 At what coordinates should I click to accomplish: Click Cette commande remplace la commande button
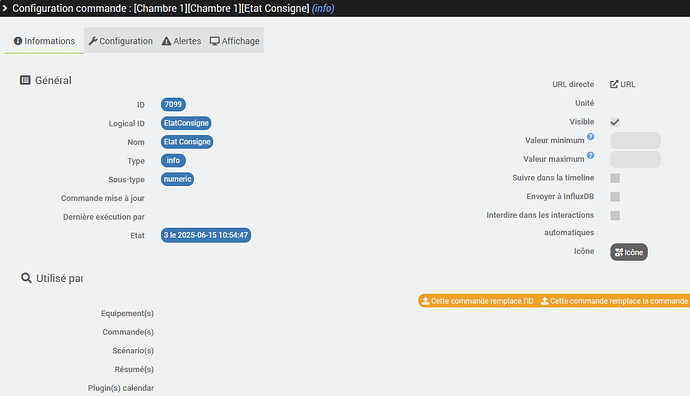pyautogui.click(x=614, y=301)
